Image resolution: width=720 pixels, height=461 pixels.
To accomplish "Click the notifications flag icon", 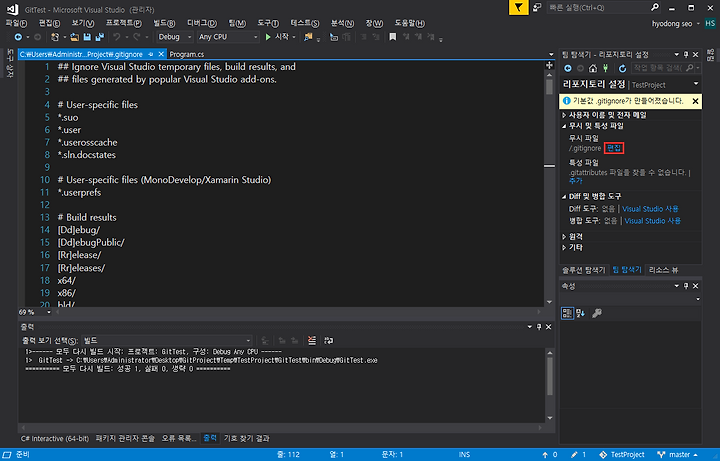I will tap(518, 7).
